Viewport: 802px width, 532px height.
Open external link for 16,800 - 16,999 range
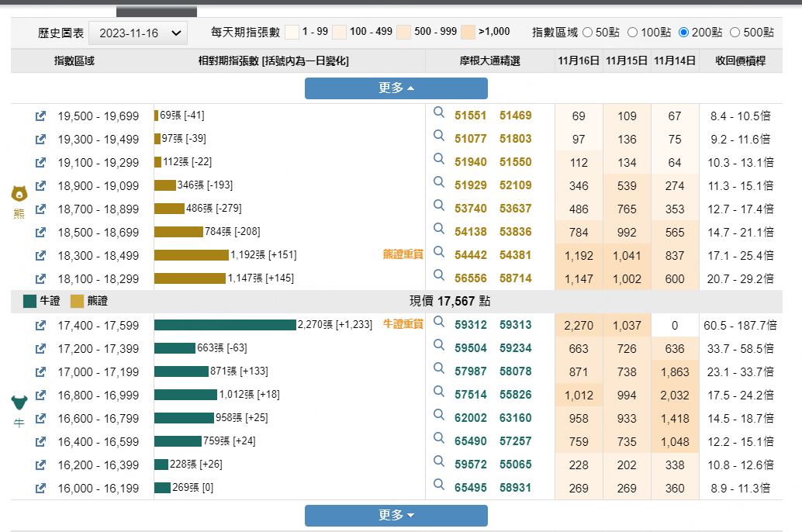pos(40,396)
